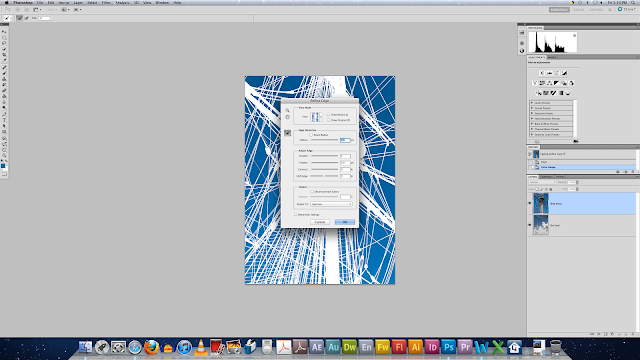Select the Eyedropper tool
640x360 pixels.
tap(4, 60)
